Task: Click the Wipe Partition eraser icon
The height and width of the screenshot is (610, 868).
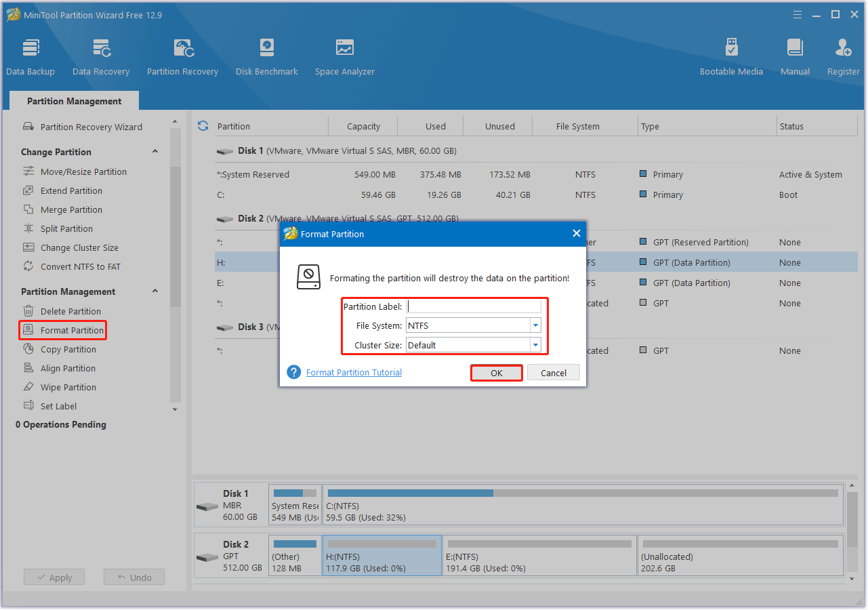Action: point(28,387)
